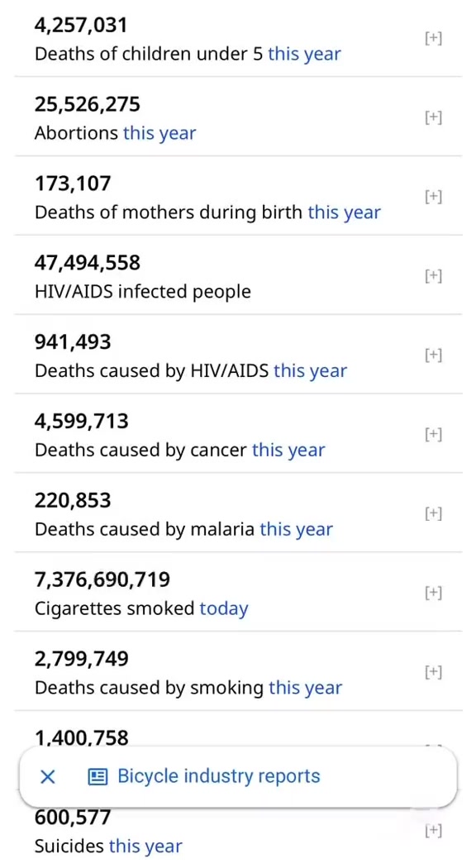
Task: Expand Deaths of mothers during birth
Action: (433, 197)
